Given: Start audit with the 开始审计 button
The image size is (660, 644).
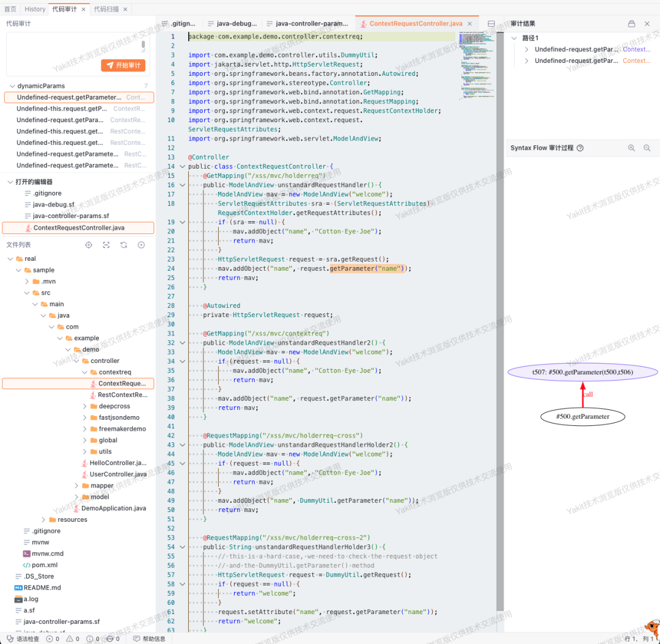Looking at the screenshot, I should tap(123, 65).
